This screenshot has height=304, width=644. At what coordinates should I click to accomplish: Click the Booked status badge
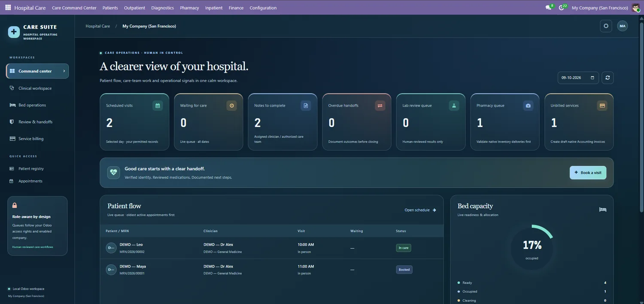pyautogui.click(x=404, y=270)
